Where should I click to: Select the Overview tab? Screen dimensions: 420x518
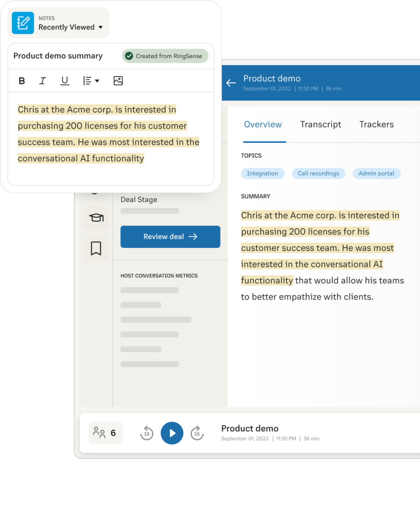coord(263,124)
